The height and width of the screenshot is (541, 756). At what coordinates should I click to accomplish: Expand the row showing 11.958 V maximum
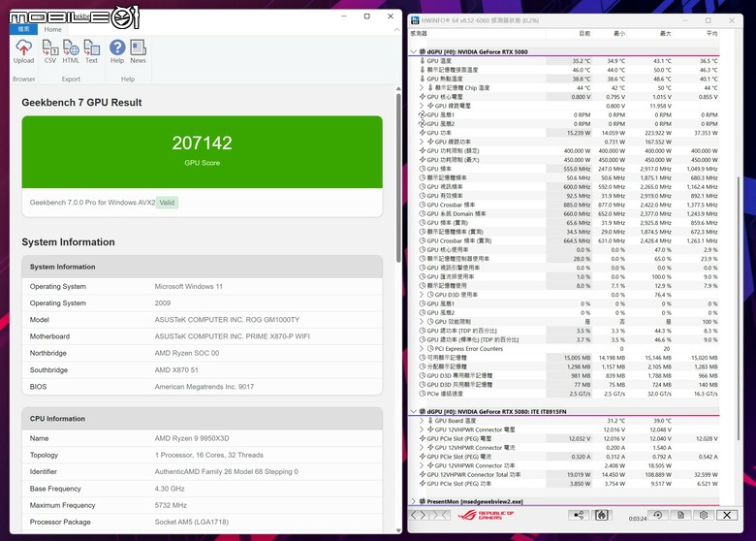coord(422,106)
